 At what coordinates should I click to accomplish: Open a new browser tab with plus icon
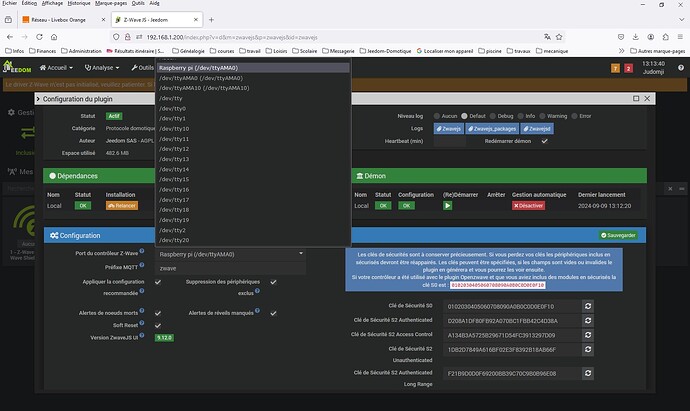[211, 19]
